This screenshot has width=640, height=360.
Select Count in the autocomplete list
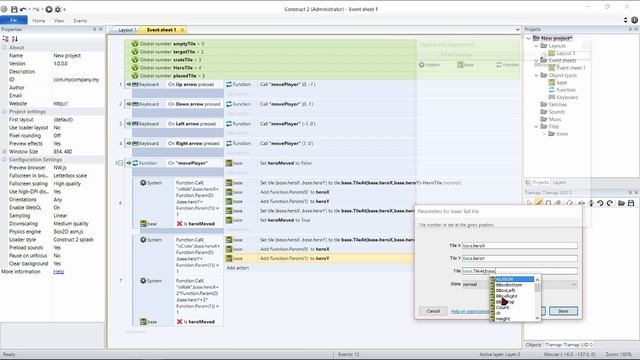click(502, 308)
